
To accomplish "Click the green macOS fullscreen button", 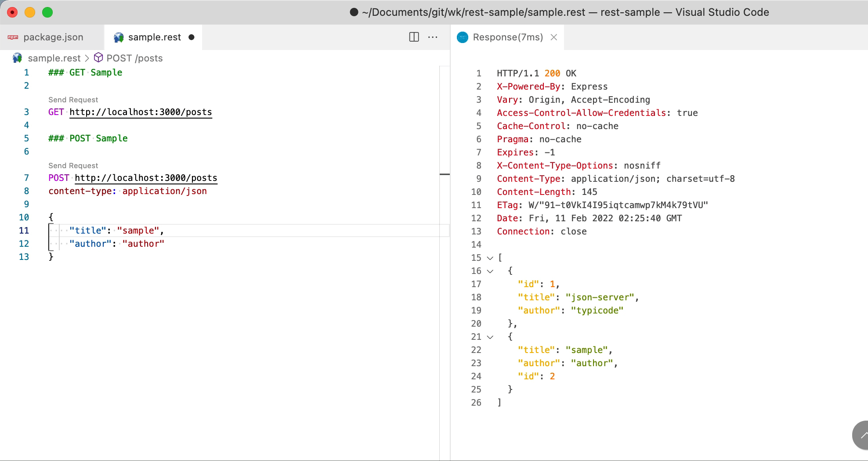I will click(x=47, y=12).
